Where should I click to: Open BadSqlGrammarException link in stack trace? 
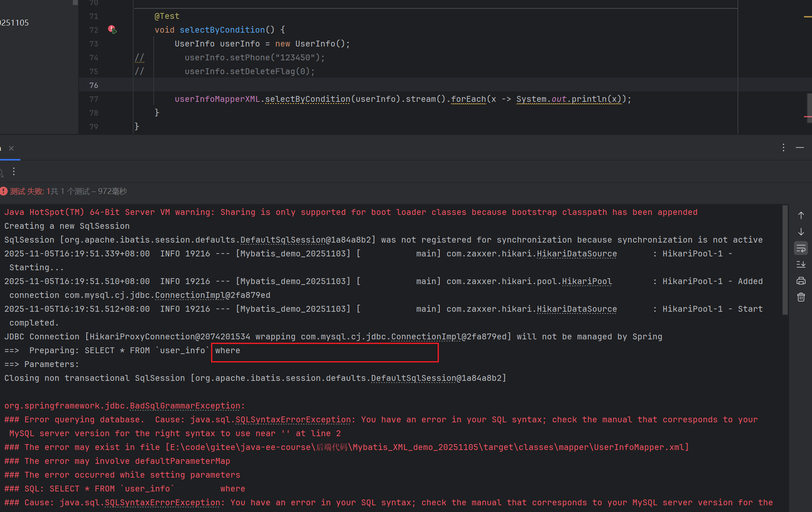(x=185, y=406)
